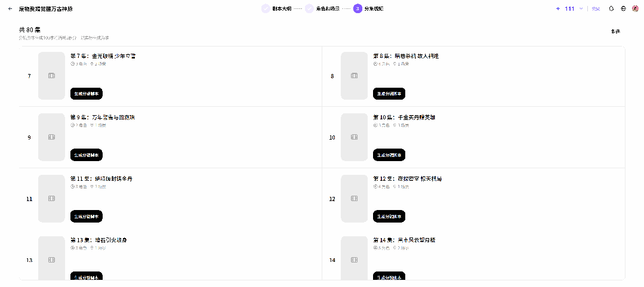Click the purple credits icon beside 111

[x=557, y=8]
